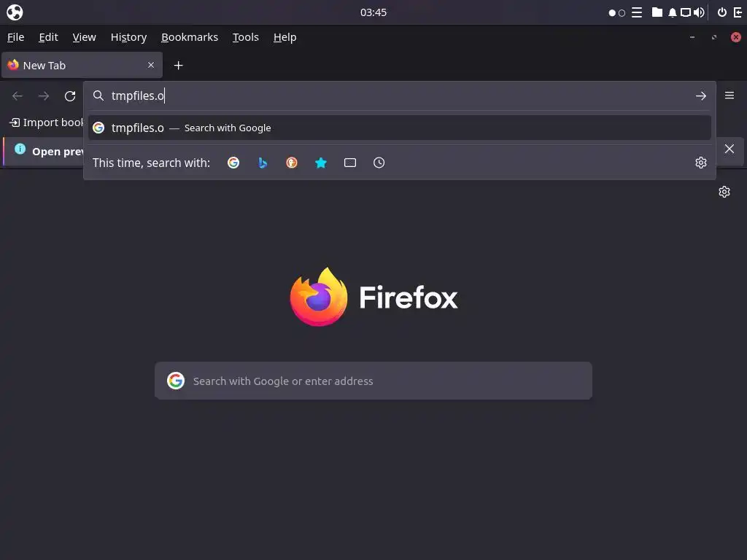
Task: Open display icon in system tray
Action: (686, 12)
